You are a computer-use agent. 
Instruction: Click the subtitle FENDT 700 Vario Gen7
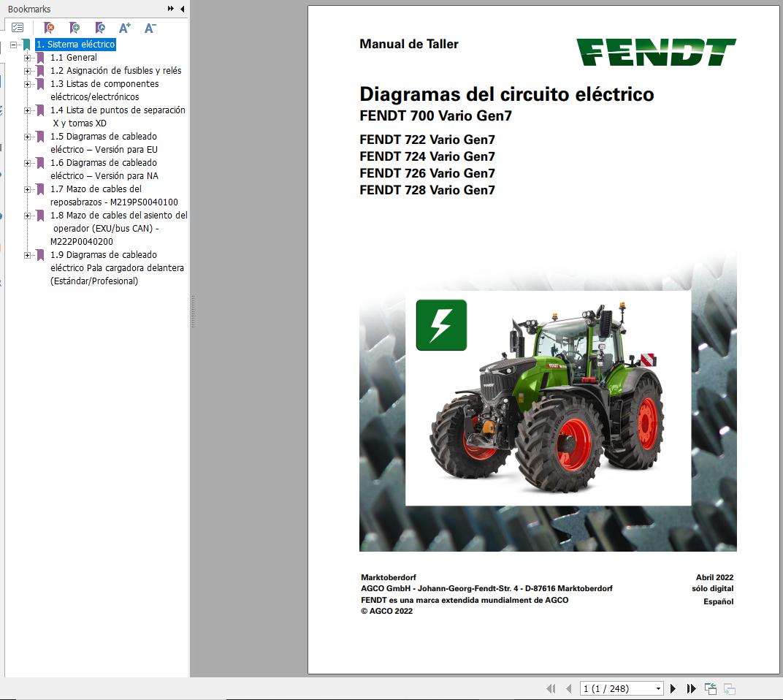[x=436, y=116]
